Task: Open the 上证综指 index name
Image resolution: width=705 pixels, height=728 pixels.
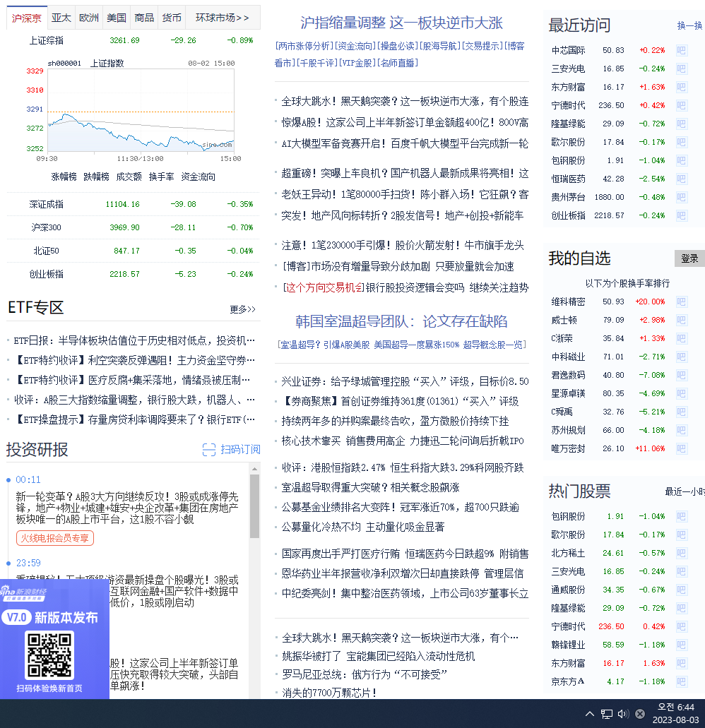Action: tap(47, 40)
